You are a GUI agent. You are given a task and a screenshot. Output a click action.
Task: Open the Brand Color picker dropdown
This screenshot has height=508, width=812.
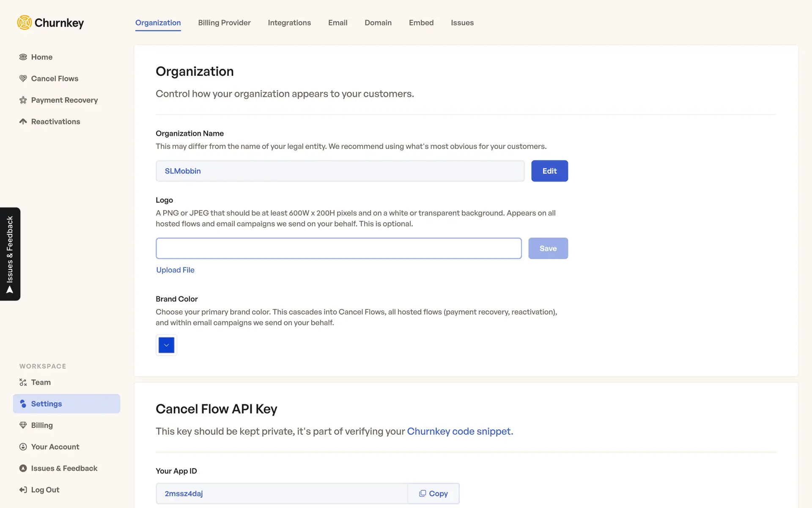166,345
